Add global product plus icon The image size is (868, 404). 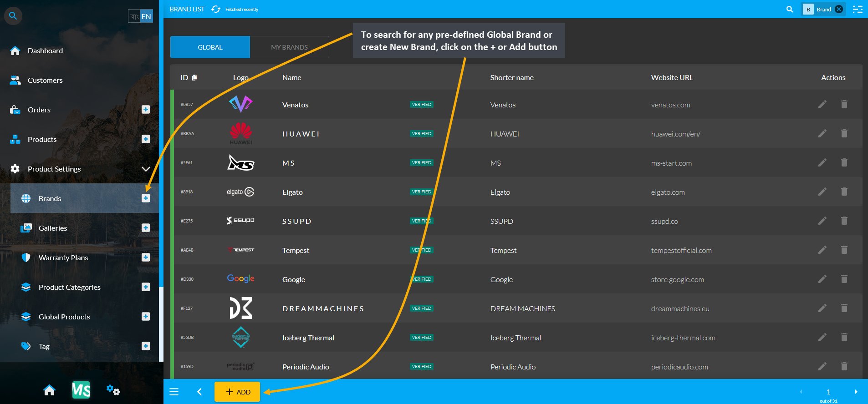pos(146,316)
